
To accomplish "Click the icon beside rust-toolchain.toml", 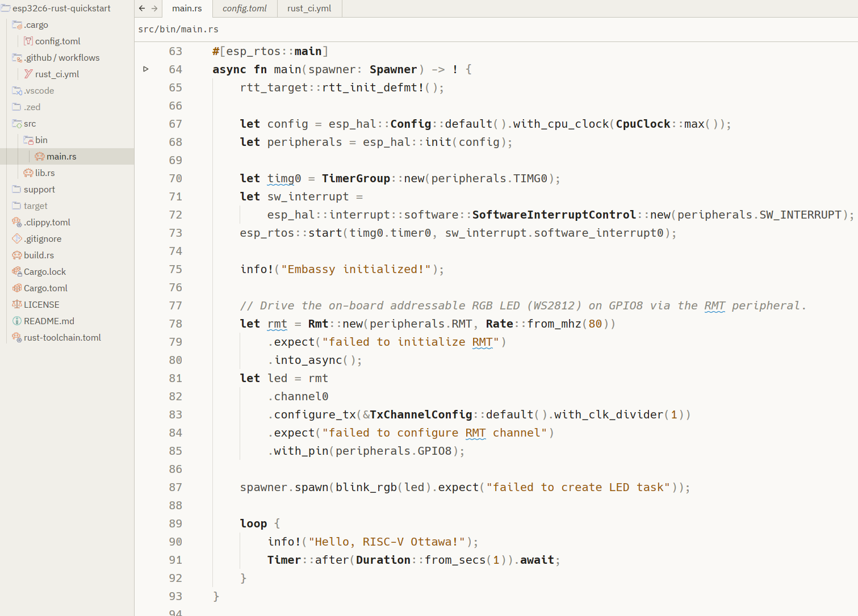I will tap(17, 337).
